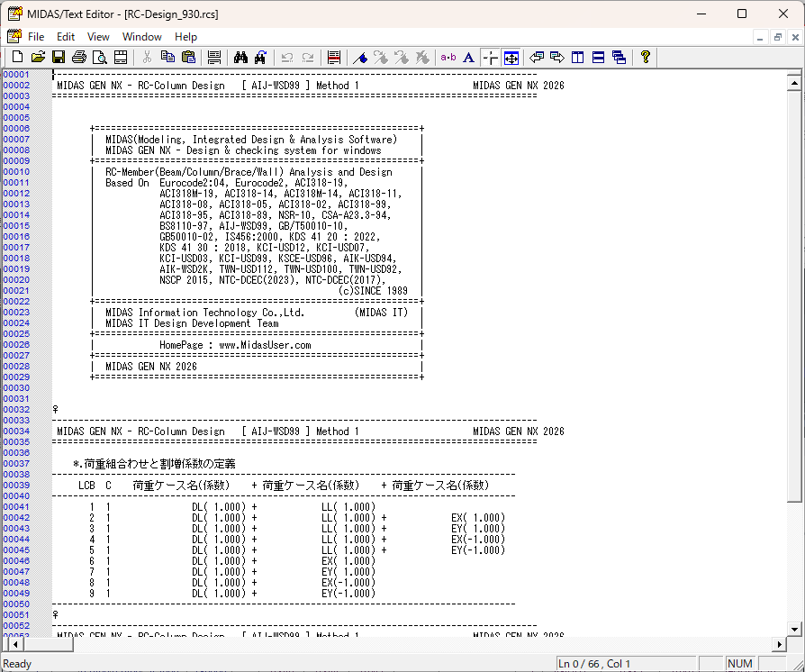The image size is (805, 672).
Task: Undo last edit with undo arrow
Action: (287, 57)
